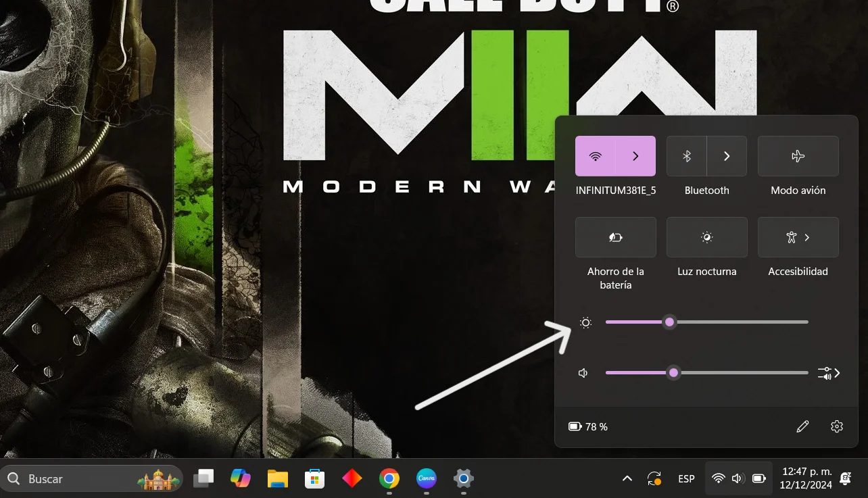Viewport: 868px width, 498px height.
Task: Click the Wi-Fi icon in system tray
Action: click(719, 479)
